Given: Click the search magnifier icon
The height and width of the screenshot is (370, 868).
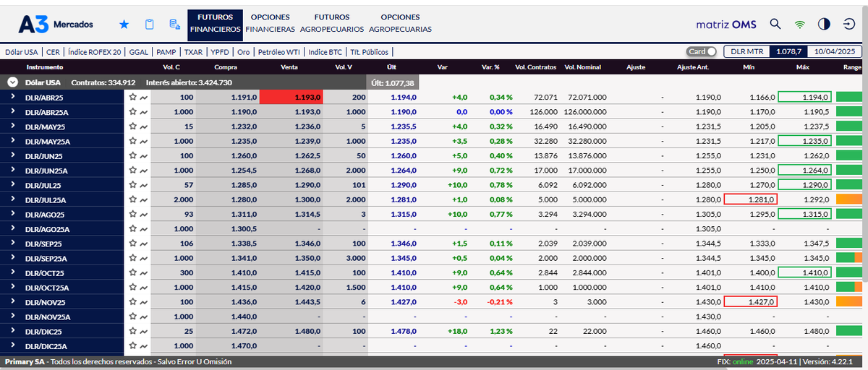Looking at the screenshot, I should (x=775, y=24).
